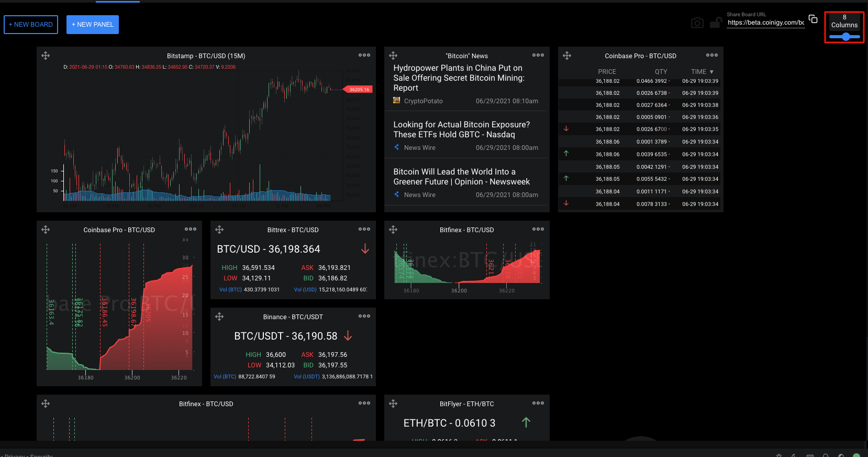Click the BitFlyer green up arrow indicator

pos(526,422)
